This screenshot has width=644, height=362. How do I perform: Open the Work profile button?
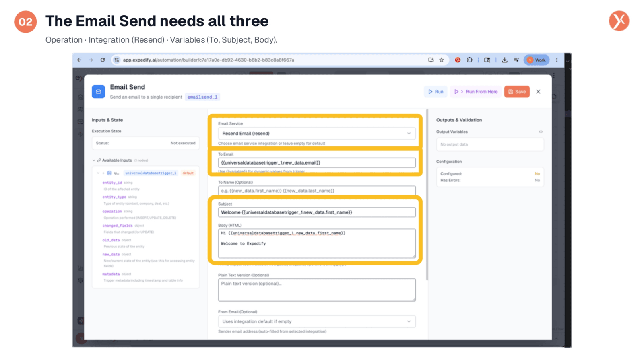[x=537, y=60]
